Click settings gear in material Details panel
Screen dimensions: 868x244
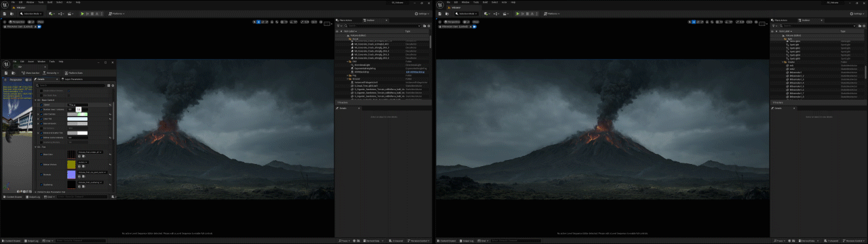113,85
